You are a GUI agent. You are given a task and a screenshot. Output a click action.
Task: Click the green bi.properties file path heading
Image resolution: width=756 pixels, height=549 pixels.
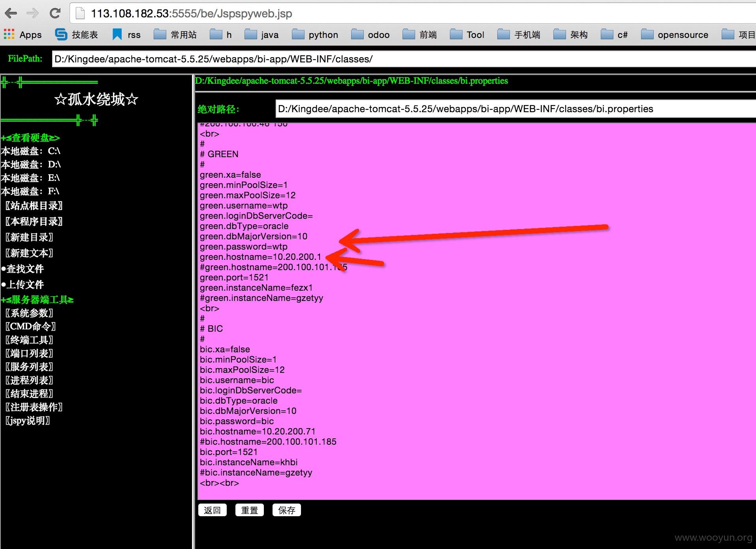(x=352, y=81)
